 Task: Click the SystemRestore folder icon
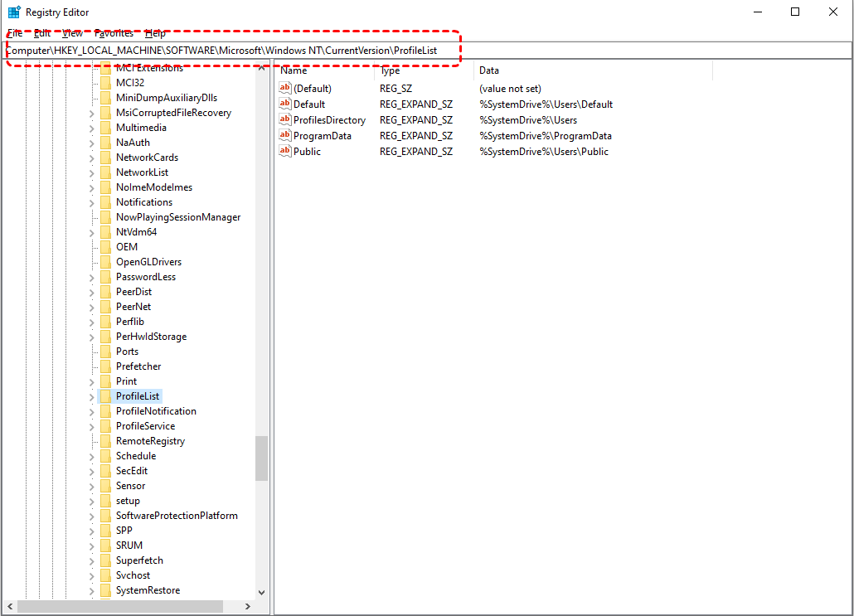point(105,590)
